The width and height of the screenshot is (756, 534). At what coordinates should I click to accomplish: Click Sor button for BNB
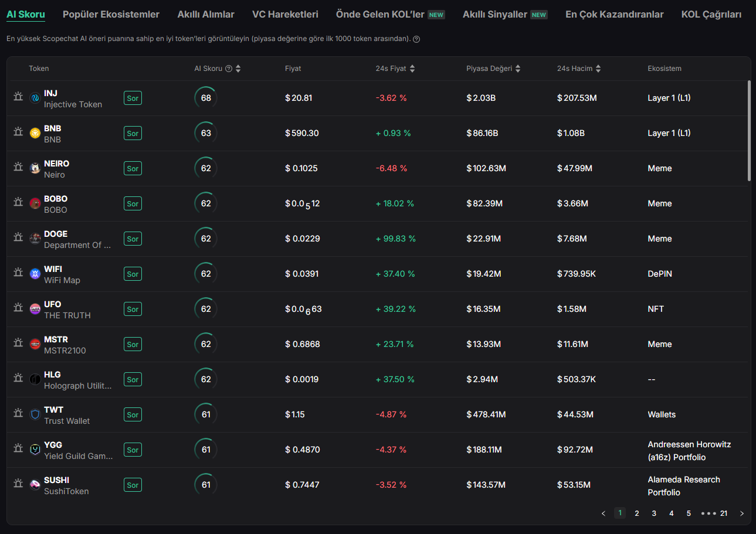click(133, 133)
